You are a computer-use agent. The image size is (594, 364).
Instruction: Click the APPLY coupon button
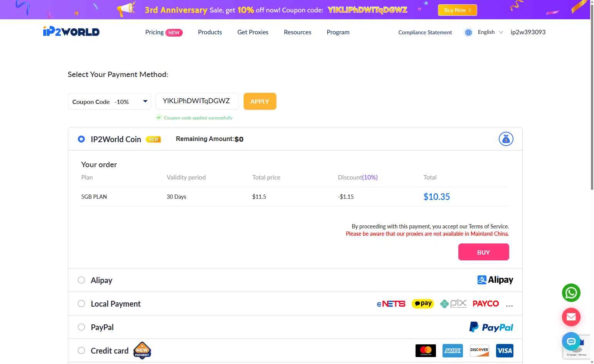tap(260, 101)
